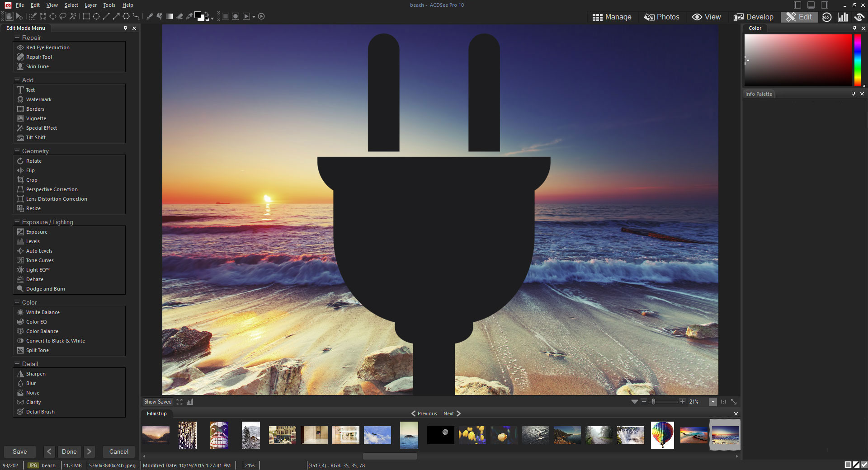Pick the Gradient tool

tap(170, 16)
